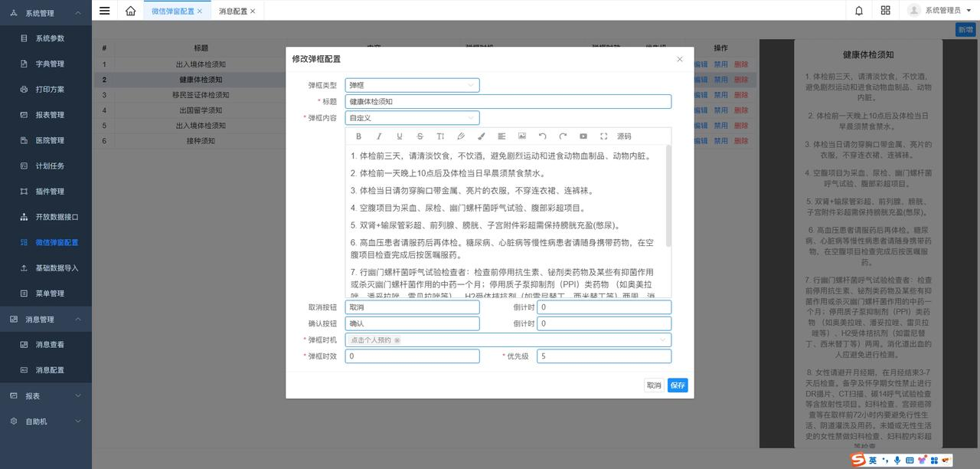
Task: Apply bold formatting in the editor toolbar
Action: (358, 136)
